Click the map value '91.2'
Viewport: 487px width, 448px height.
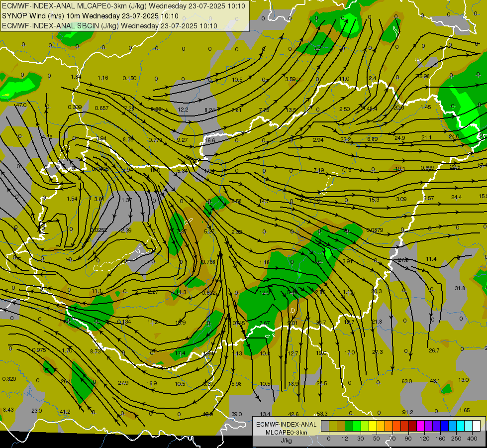(407, 412)
